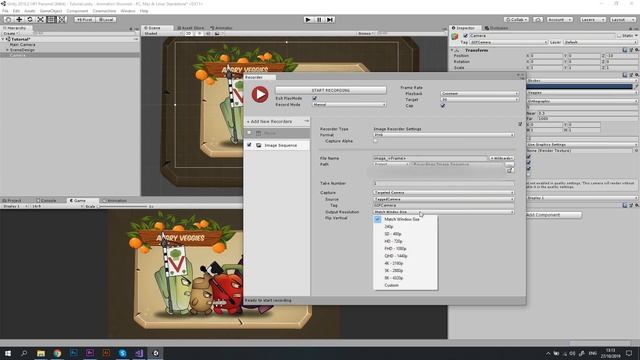
Task: Open the Capture source type dropdown
Action: (x=444, y=192)
